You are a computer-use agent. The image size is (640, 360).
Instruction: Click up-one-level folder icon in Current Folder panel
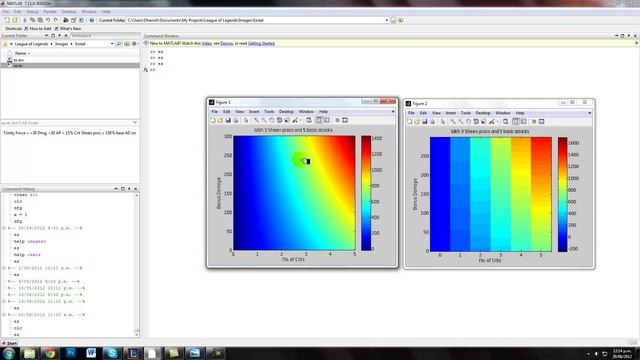click(x=127, y=44)
